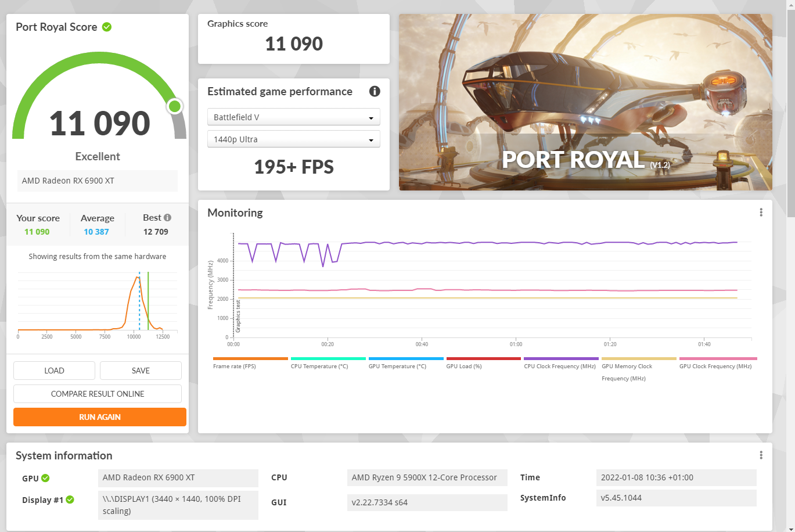Click the Excellent rating label
Screen dimensions: 795x532
tap(98, 156)
